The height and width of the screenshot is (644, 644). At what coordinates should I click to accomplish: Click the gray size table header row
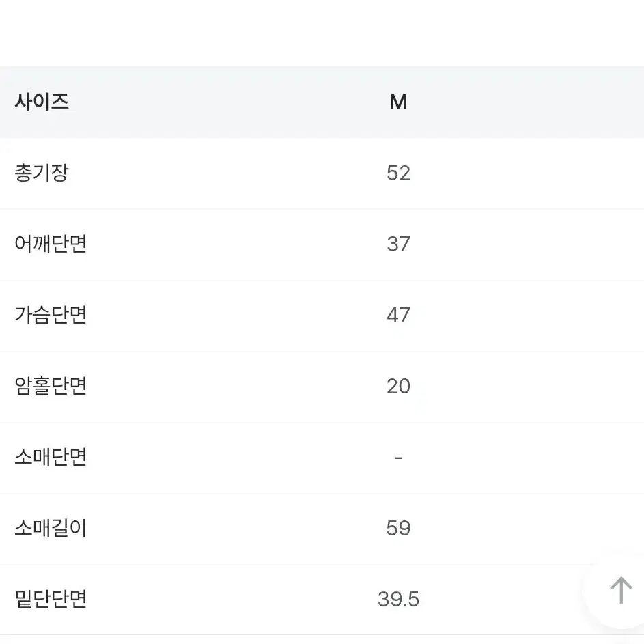coord(322,102)
